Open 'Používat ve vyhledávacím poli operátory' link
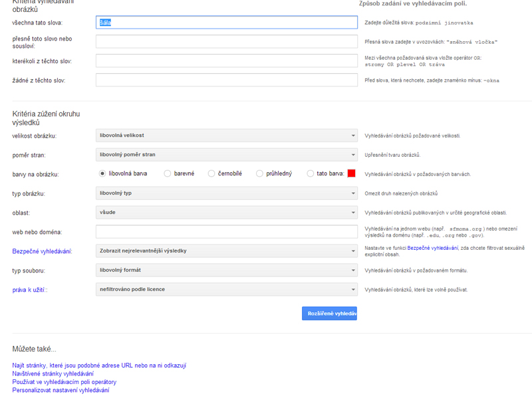 [64, 382]
